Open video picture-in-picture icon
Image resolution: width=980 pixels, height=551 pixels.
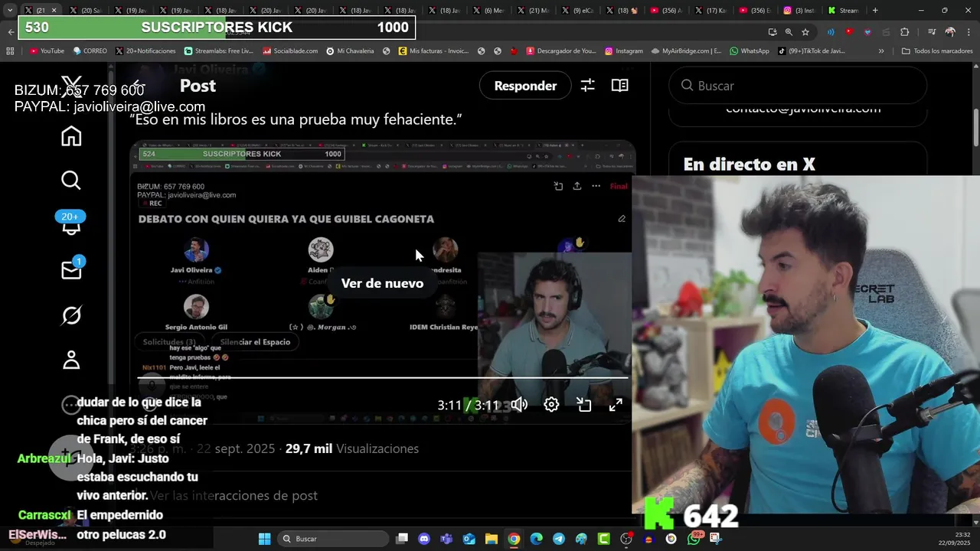pos(584,405)
